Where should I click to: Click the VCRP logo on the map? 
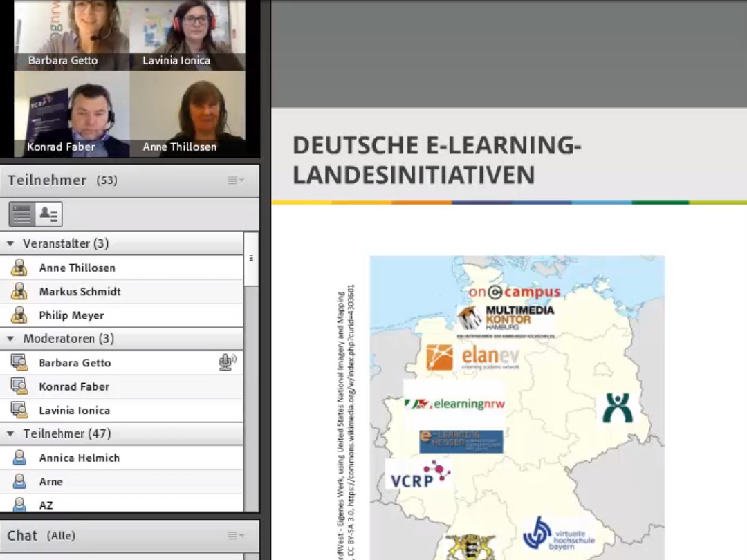point(419,475)
